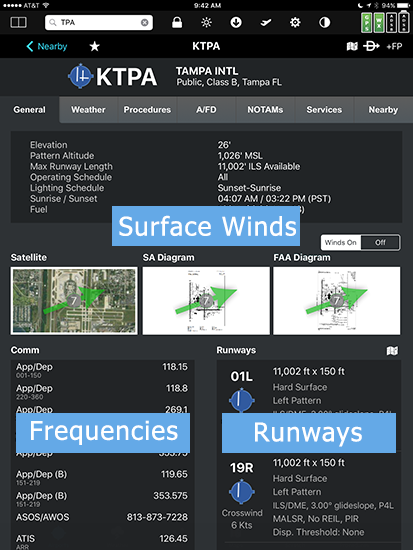Tap Max Runway Length 11,002' value

coord(259,166)
